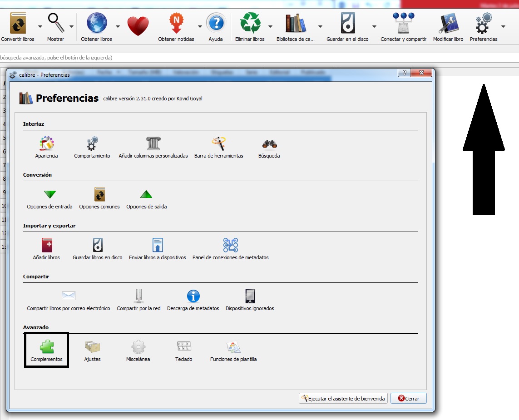Image resolution: width=519 pixels, height=420 pixels.
Task: Open the Apariencia preferences
Action: (46, 144)
